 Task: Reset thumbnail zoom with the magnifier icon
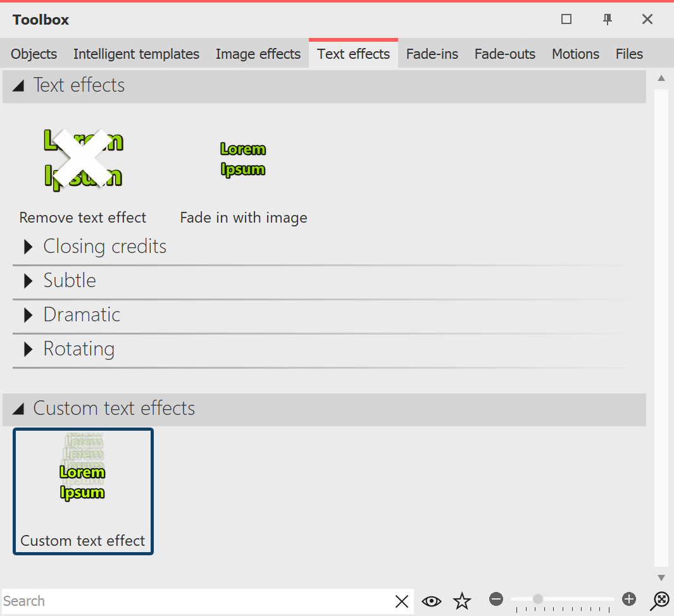click(660, 600)
